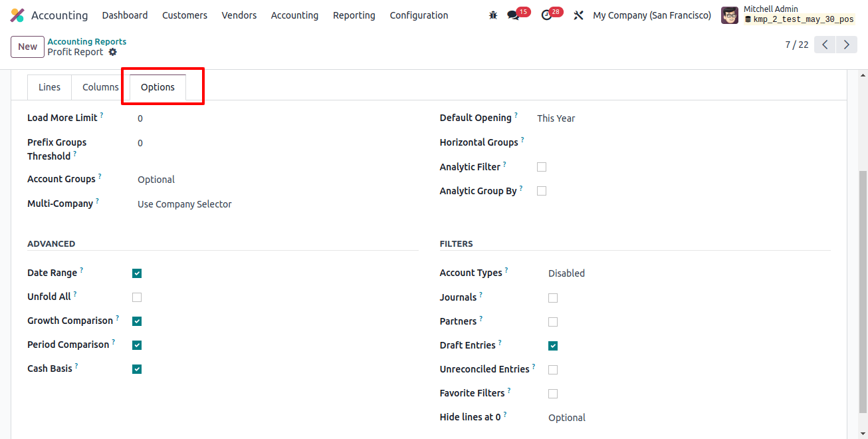Show help tooltip for Unreconciled Entries
868x439 pixels.
point(534,366)
